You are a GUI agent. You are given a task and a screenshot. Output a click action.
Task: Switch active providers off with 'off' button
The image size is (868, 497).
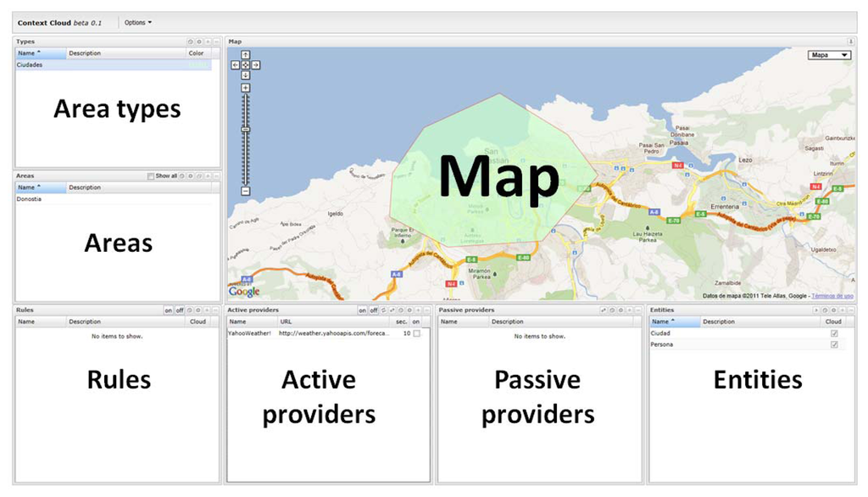[x=374, y=310]
